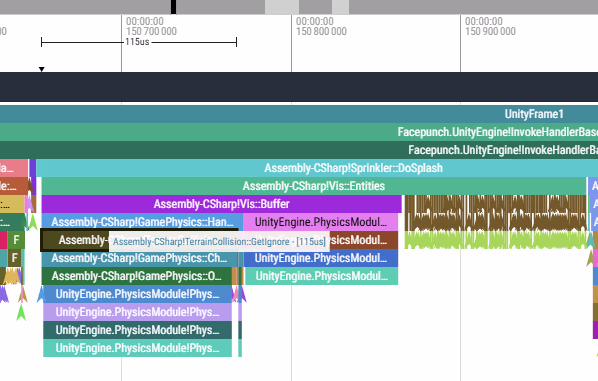
Task: Select the turquoise UnityEngine.PhysicsModul... slice right of GamePhysics::O
Action: coord(322,276)
